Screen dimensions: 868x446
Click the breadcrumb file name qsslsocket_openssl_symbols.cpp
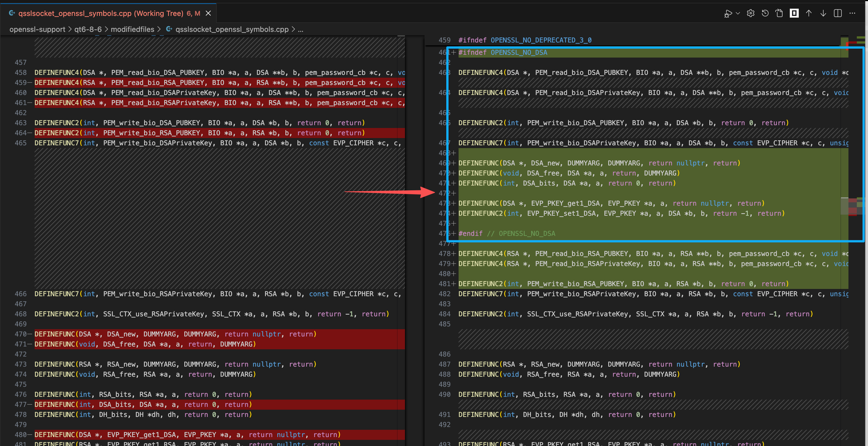[x=232, y=30]
